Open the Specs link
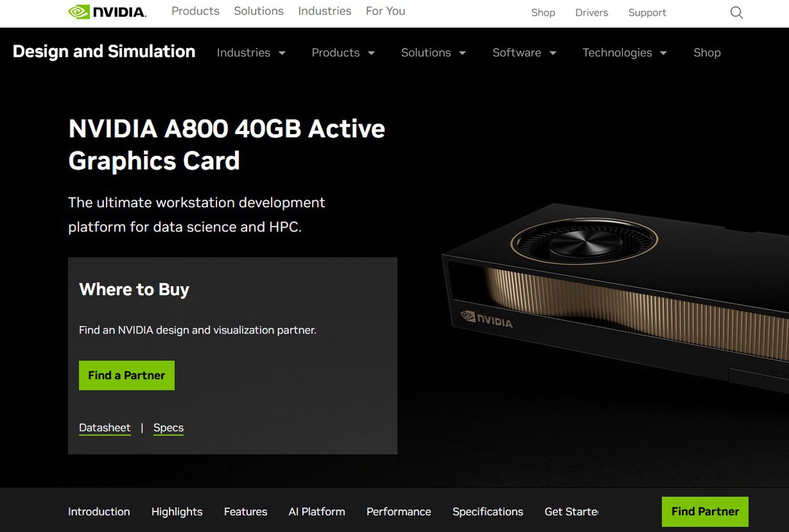The height and width of the screenshot is (532, 789). tap(168, 428)
